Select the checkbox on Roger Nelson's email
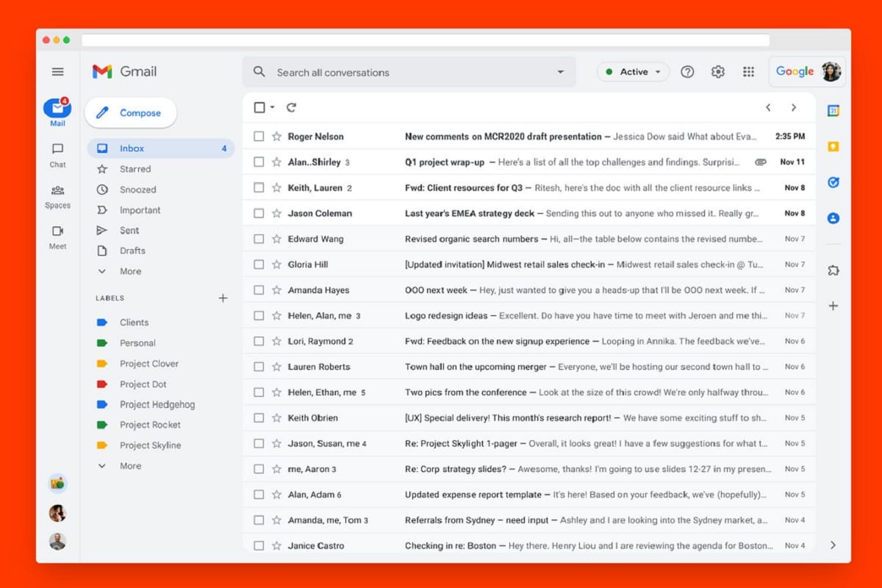The height and width of the screenshot is (588, 882). 259,136
